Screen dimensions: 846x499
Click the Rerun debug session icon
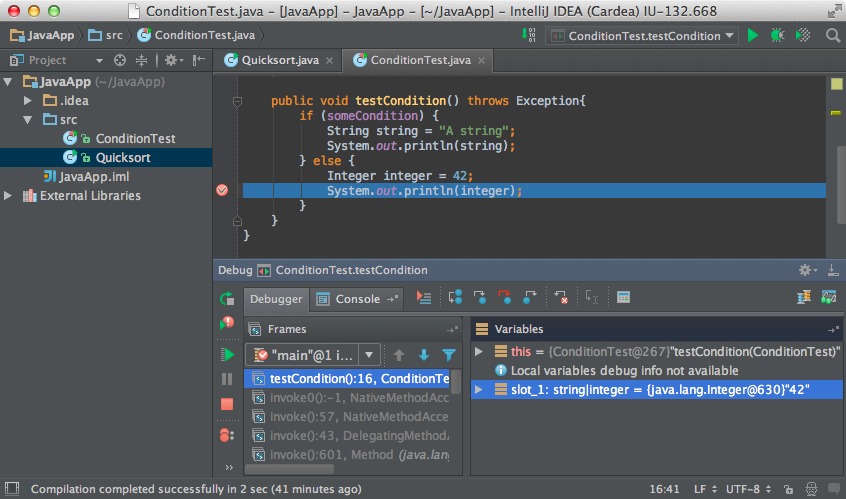tap(227, 298)
